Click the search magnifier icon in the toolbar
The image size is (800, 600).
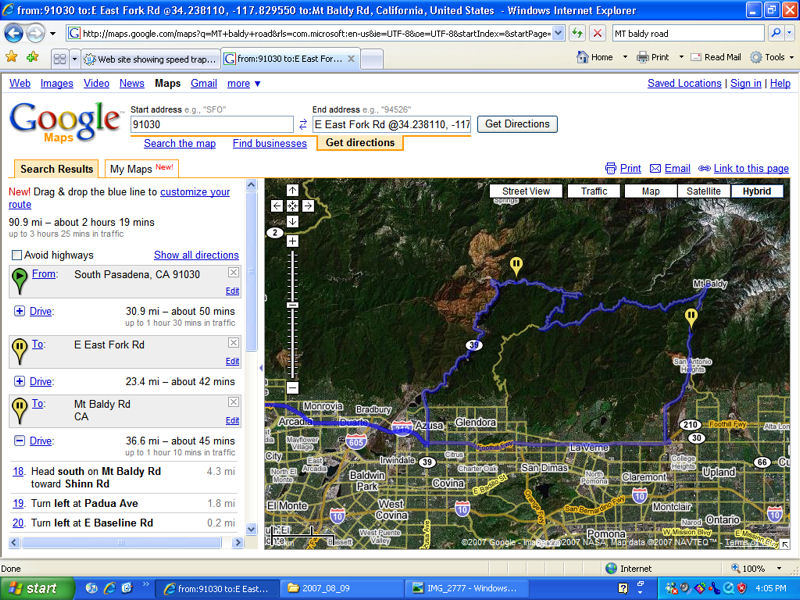(x=776, y=33)
